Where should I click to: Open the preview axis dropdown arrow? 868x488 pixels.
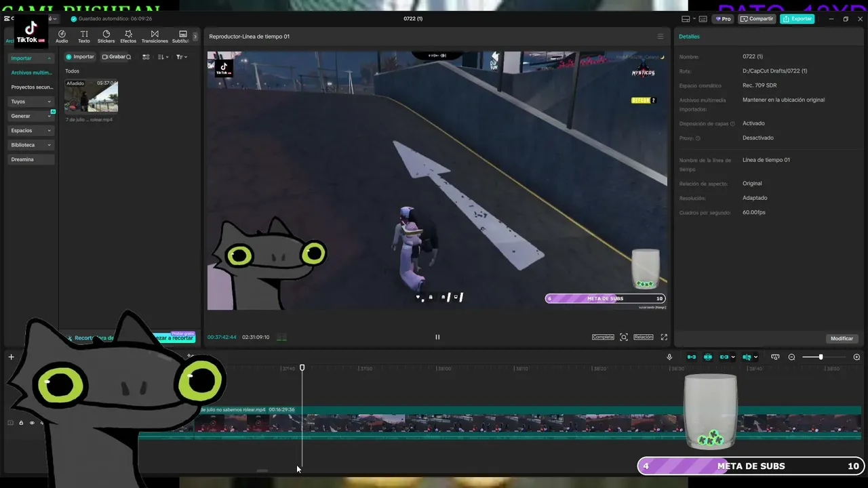[755, 357]
